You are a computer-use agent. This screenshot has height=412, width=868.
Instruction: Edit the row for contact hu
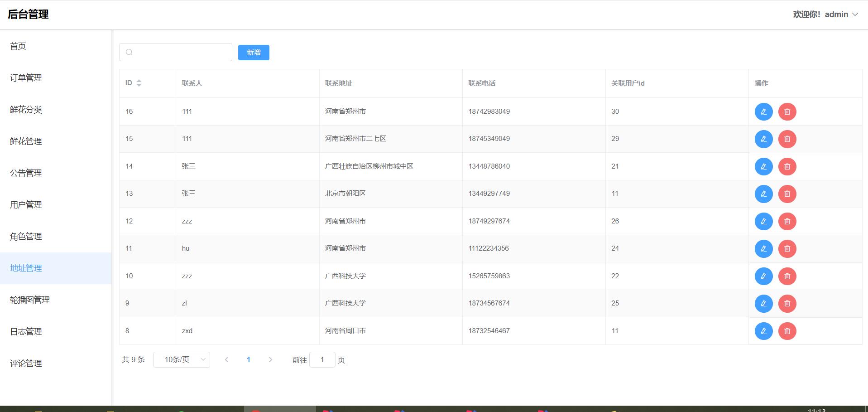point(763,248)
